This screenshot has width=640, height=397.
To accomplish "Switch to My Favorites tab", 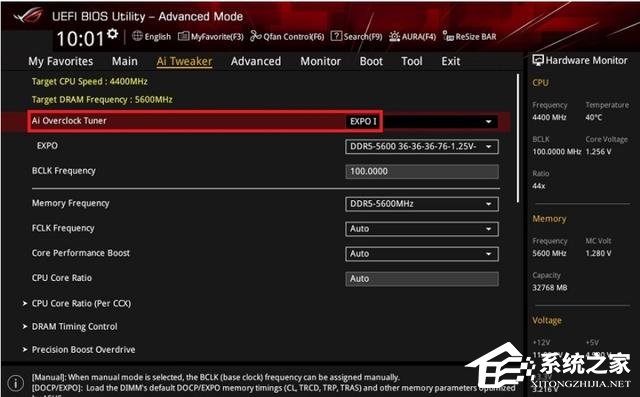I will point(61,61).
